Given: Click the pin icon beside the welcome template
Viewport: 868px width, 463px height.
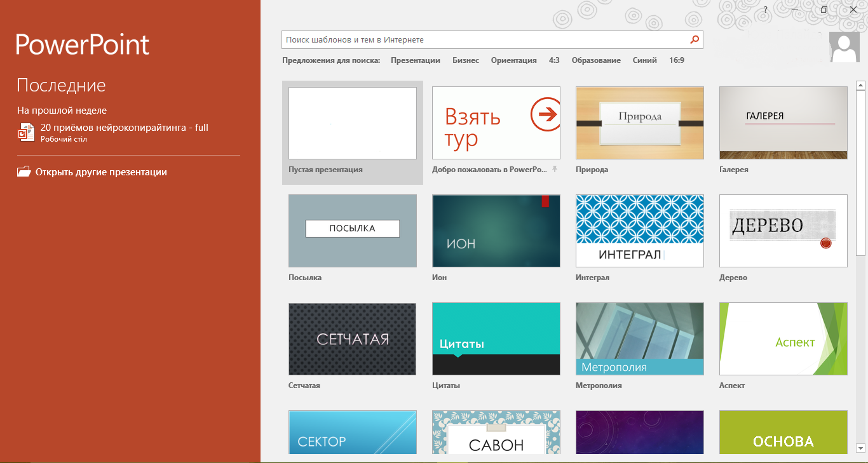Looking at the screenshot, I should [555, 169].
